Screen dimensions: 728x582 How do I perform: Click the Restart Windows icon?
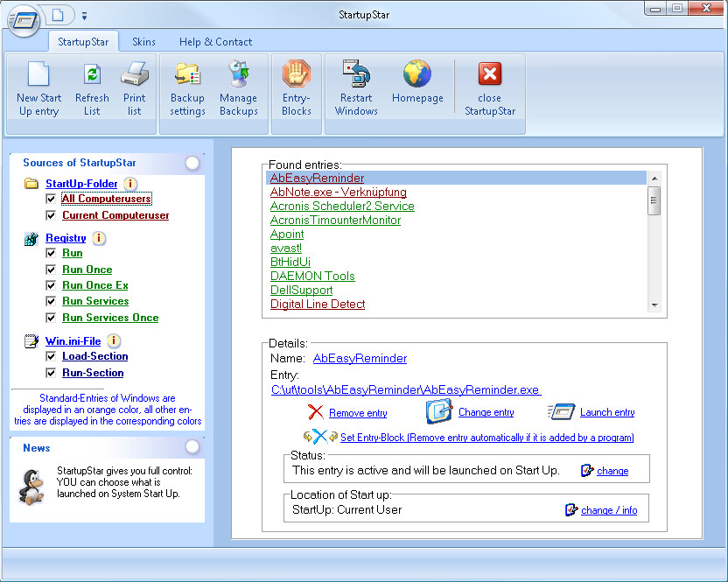tap(356, 74)
